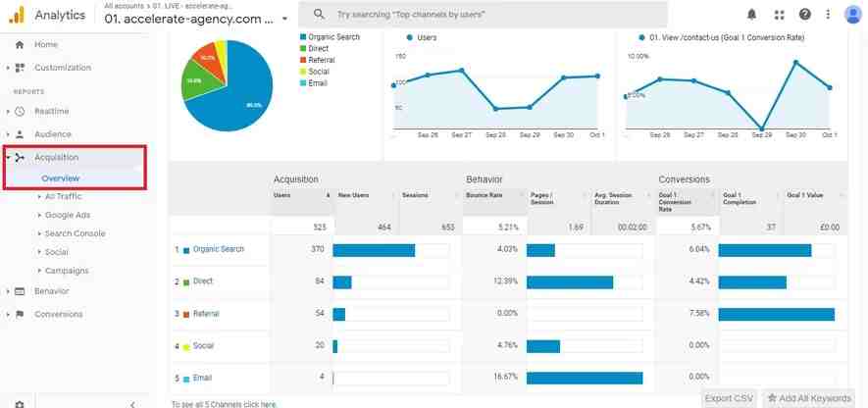Click the Customization dashboard icon

coord(20,68)
